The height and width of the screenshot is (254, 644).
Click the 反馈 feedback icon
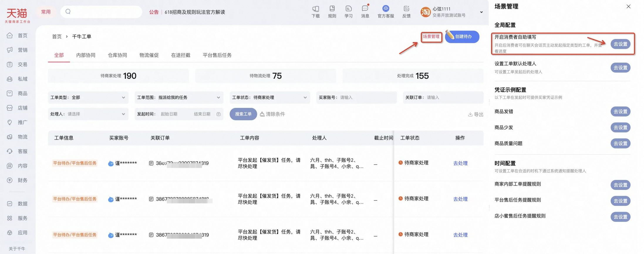407,9
